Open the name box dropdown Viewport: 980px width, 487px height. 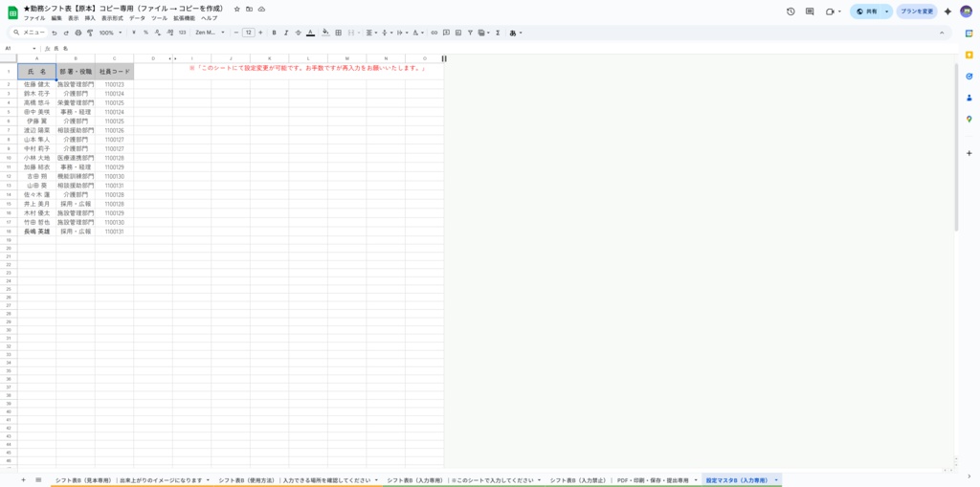(34, 48)
